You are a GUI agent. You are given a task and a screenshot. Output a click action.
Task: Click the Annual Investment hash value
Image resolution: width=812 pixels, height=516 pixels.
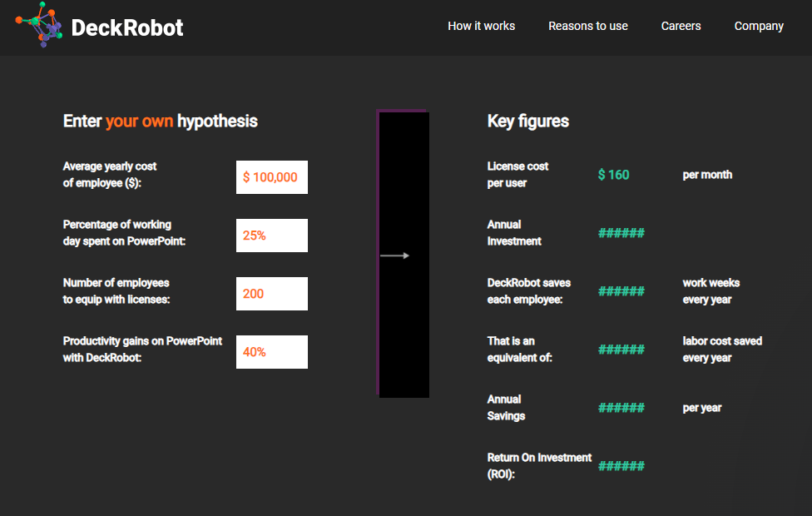tap(621, 233)
